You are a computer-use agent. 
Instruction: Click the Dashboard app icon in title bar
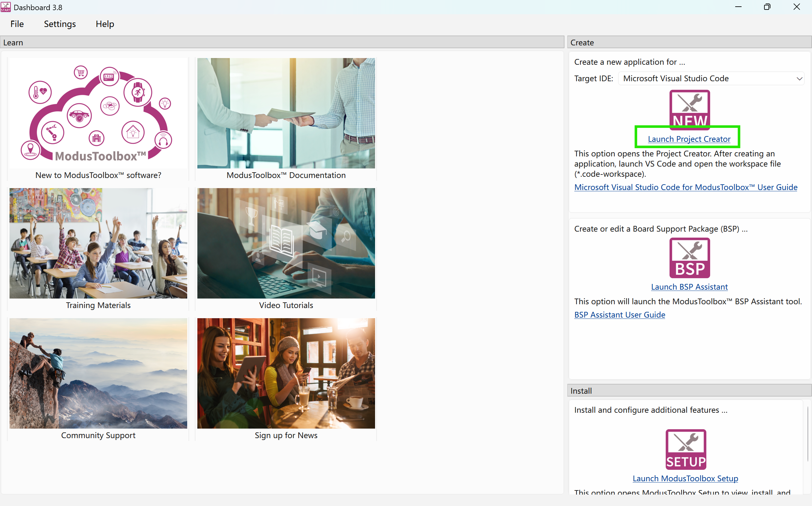pyautogui.click(x=6, y=7)
